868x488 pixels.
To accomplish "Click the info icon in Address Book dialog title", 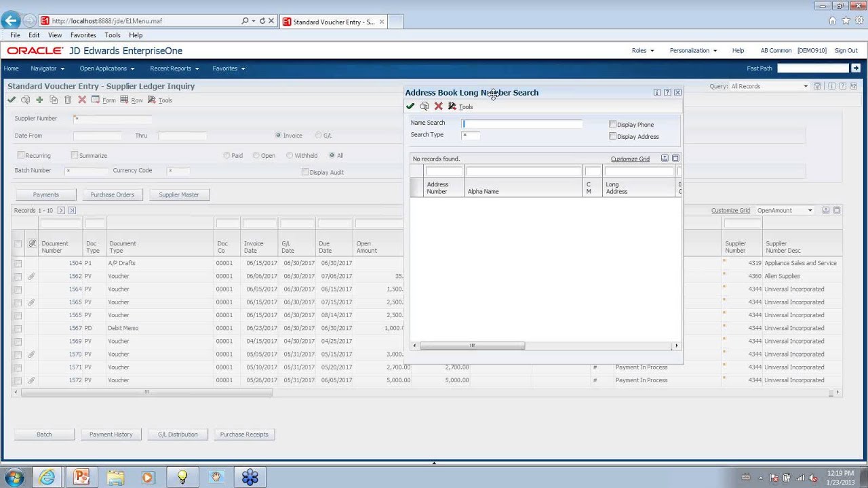I will coord(657,92).
